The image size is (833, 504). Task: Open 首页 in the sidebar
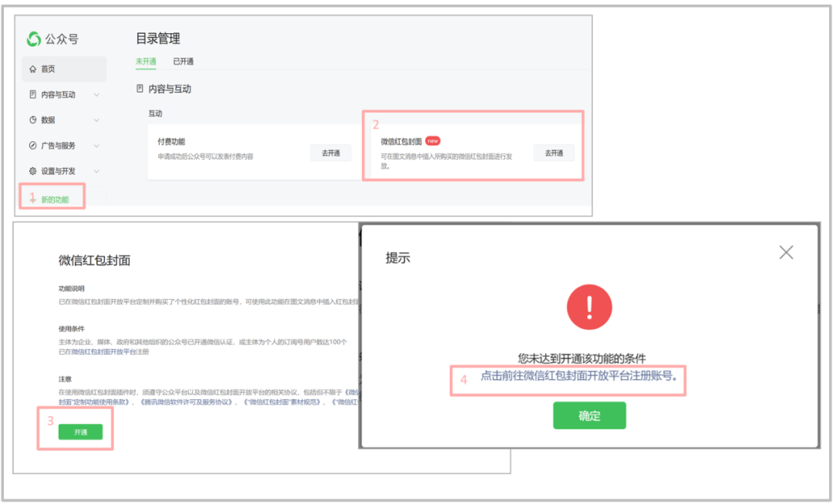coord(64,69)
